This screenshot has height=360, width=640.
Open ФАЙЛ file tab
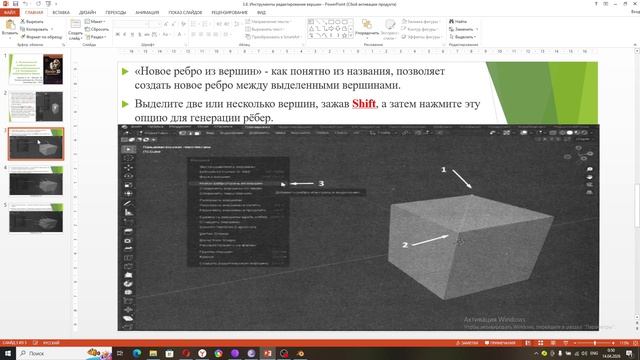coord(10,12)
